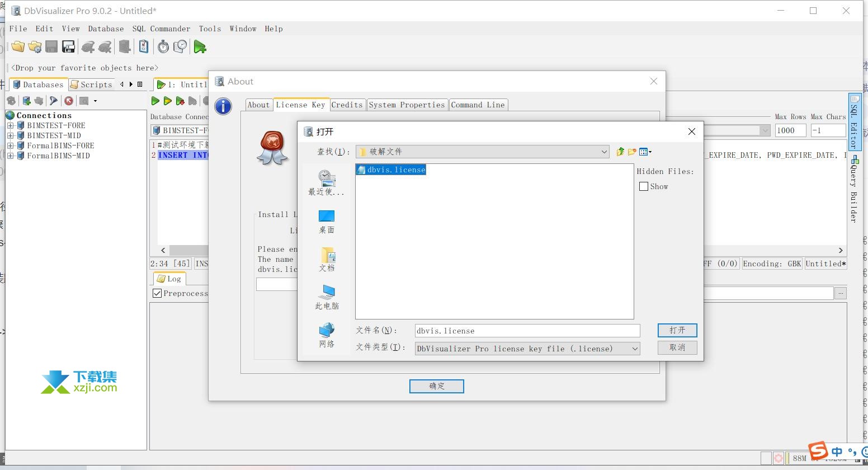Image resolution: width=868 pixels, height=470 pixels.
Task: Select 文档 documents icon in Open dialog
Action: pyautogui.click(x=327, y=260)
